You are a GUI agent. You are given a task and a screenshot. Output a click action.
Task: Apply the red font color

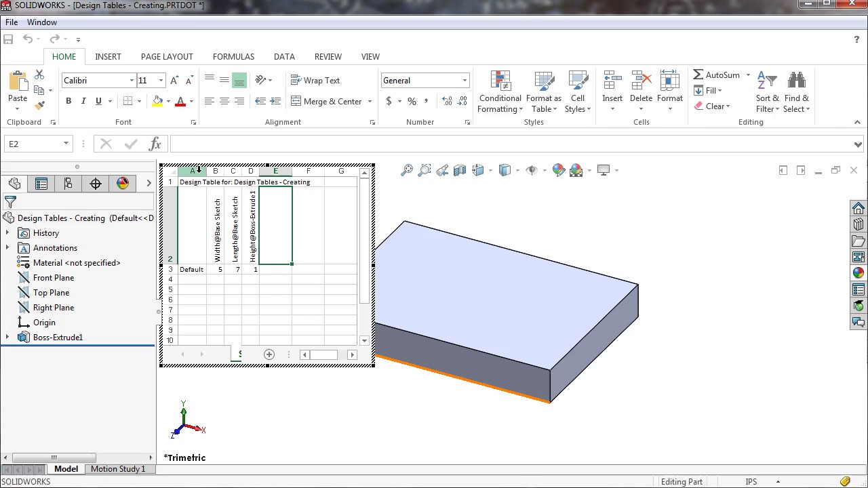click(180, 101)
